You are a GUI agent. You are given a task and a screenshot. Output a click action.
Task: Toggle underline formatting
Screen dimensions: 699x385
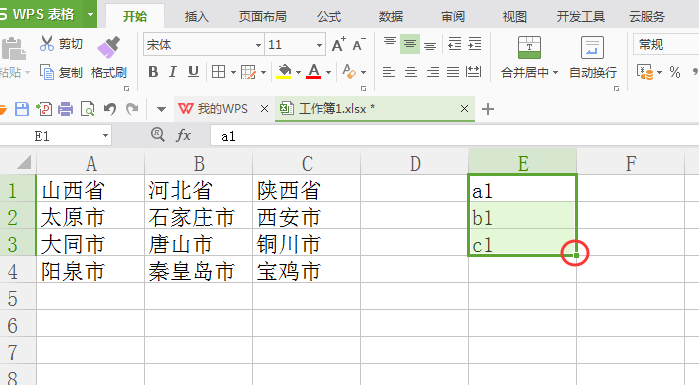193,72
